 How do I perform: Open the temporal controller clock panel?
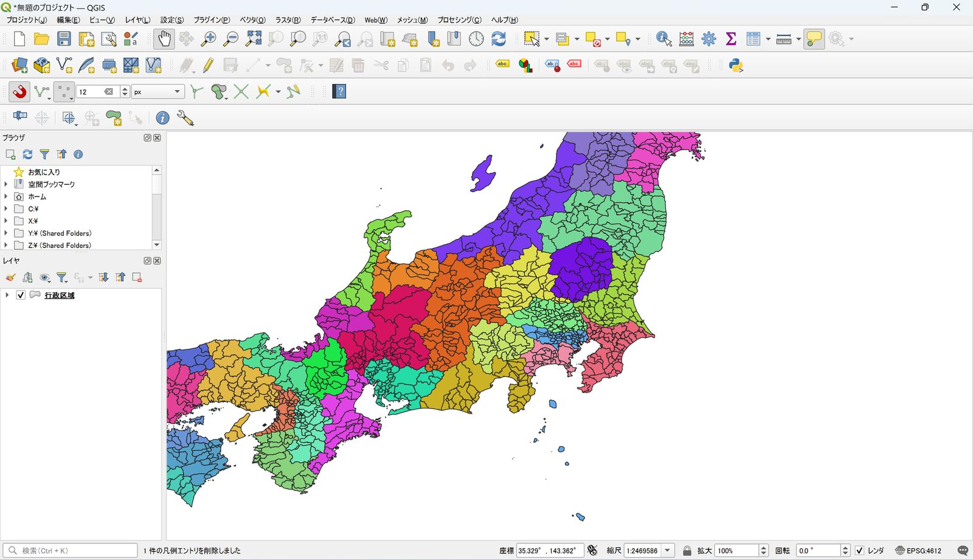476,39
